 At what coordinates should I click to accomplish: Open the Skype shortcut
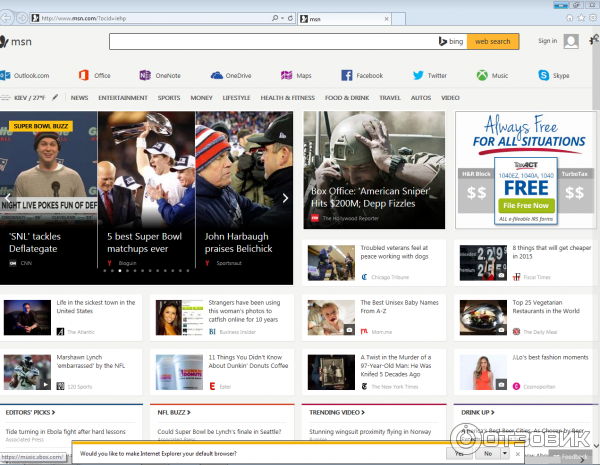click(x=545, y=75)
